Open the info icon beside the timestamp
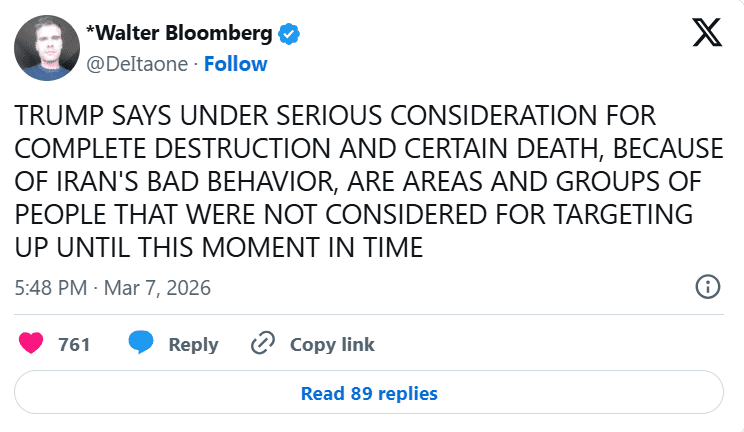Image resolution: width=744 pixels, height=432 pixels. (x=707, y=287)
